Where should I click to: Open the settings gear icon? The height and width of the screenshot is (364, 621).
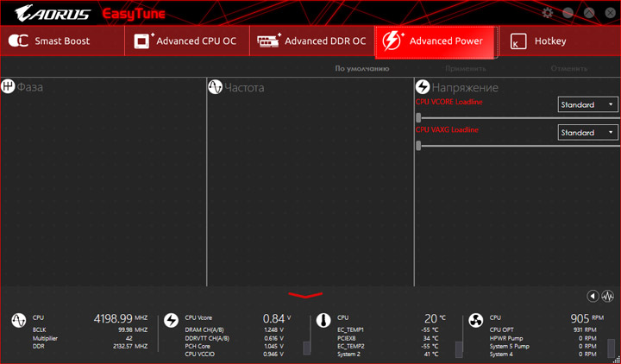[548, 13]
